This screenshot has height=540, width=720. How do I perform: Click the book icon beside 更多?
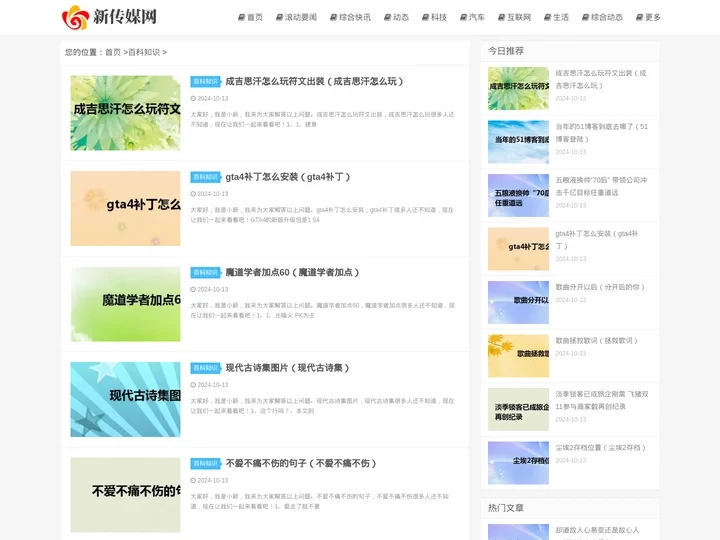[x=639, y=17]
